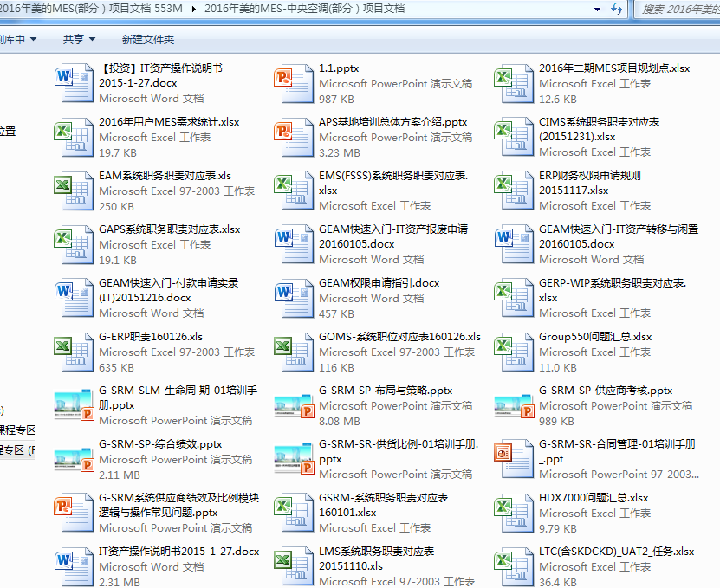
Task: Select file name 2016年用户MES需求统计.xlsx
Action: [x=169, y=122]
